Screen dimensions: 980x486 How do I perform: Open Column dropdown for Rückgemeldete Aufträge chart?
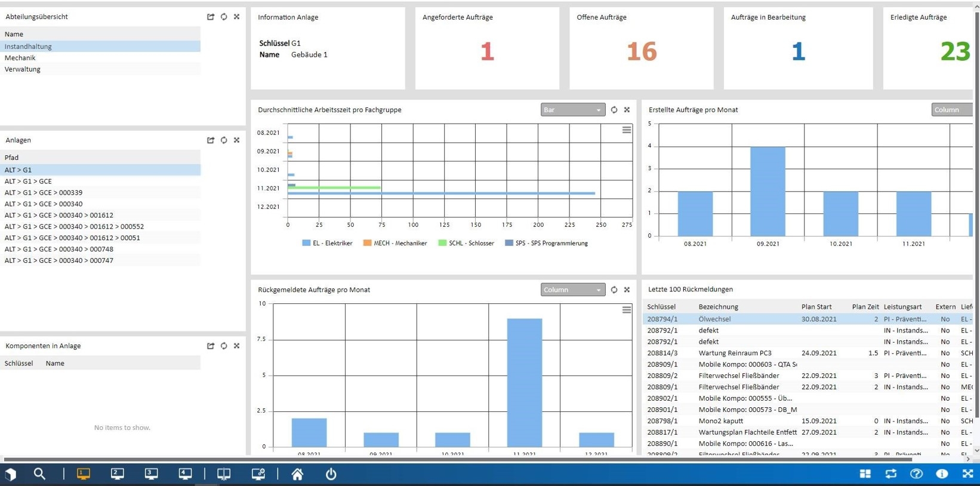pyautogui.click(x=573, y=290)
